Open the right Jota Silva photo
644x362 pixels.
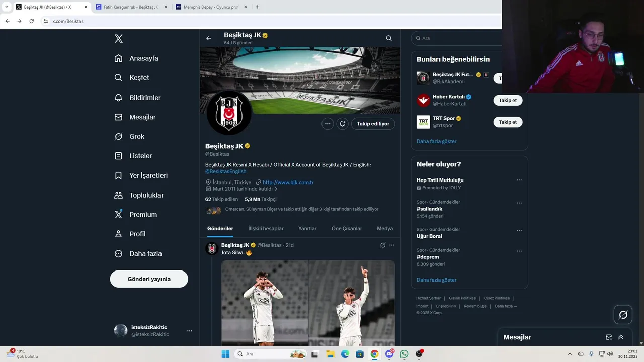pyautogui.click(x=352, y=303)
